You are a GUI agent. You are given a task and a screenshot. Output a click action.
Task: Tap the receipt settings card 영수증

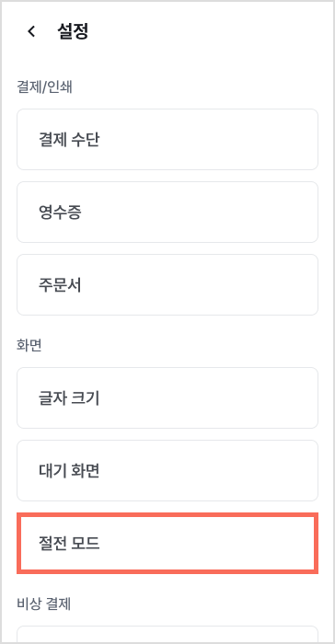pyautogui.click(x=167, y=212)
